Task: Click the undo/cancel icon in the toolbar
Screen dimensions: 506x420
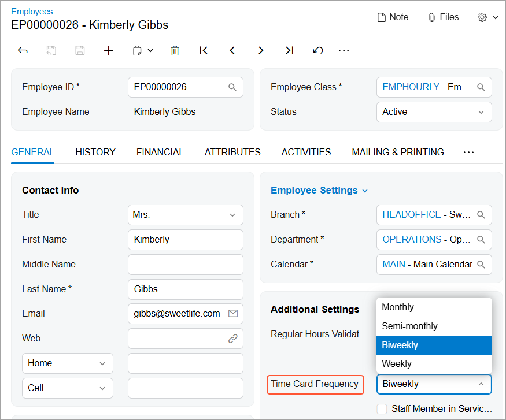Action: [x=318, y=50]
